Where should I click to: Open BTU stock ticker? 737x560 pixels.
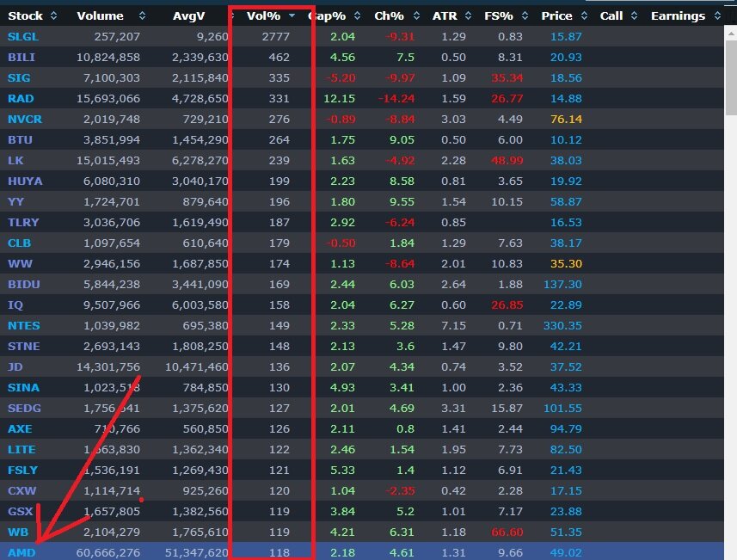click(21, 140)
